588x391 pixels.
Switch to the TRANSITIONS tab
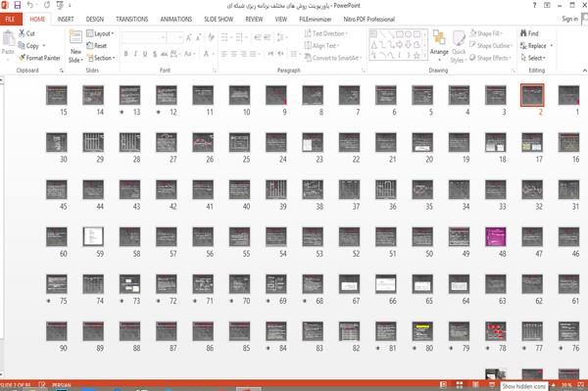tap(132, 20)
